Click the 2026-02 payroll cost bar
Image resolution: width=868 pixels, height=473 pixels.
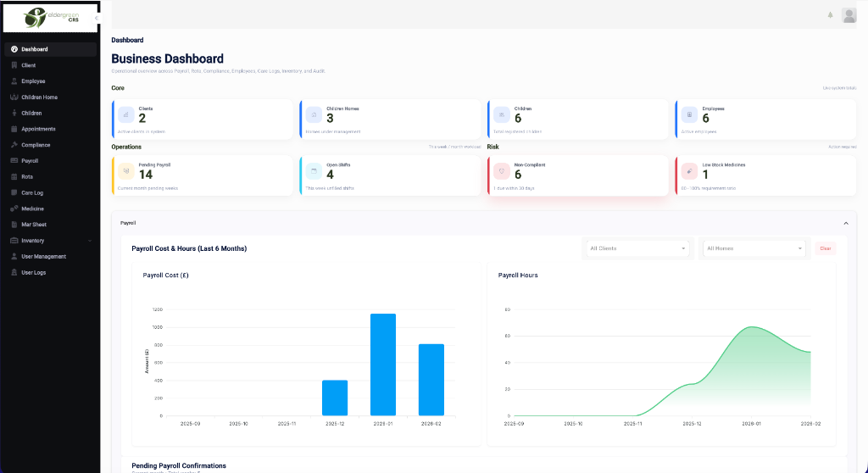(431, 380)
